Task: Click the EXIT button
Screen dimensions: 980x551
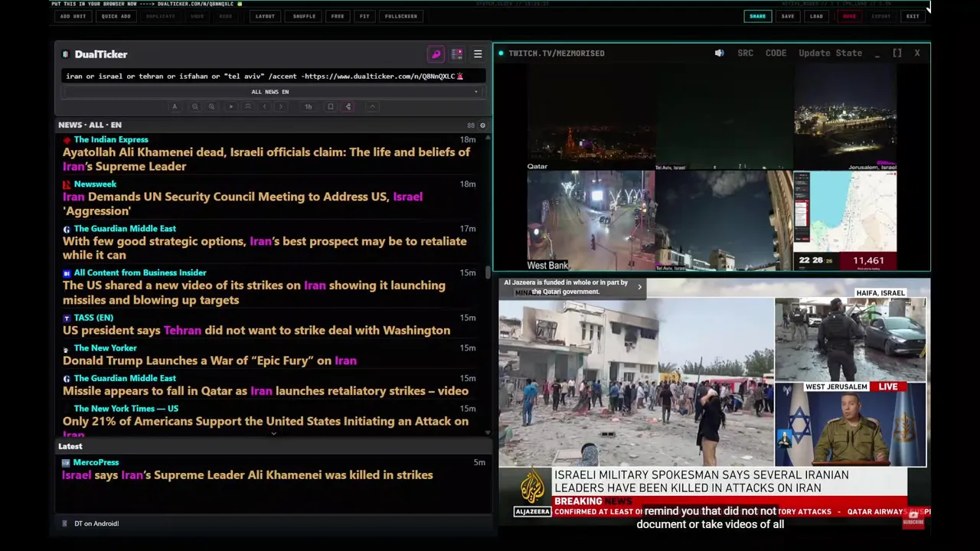Action: (913, 16)
